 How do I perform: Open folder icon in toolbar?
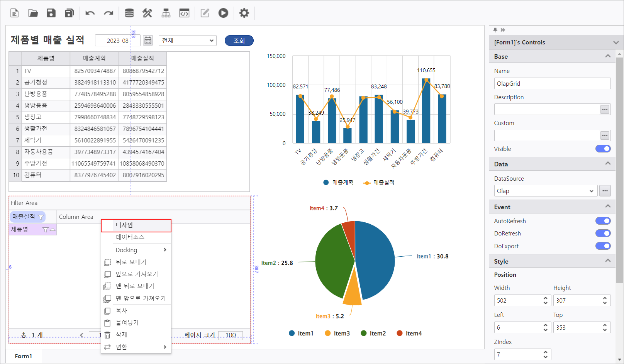[x=33, y=13]
